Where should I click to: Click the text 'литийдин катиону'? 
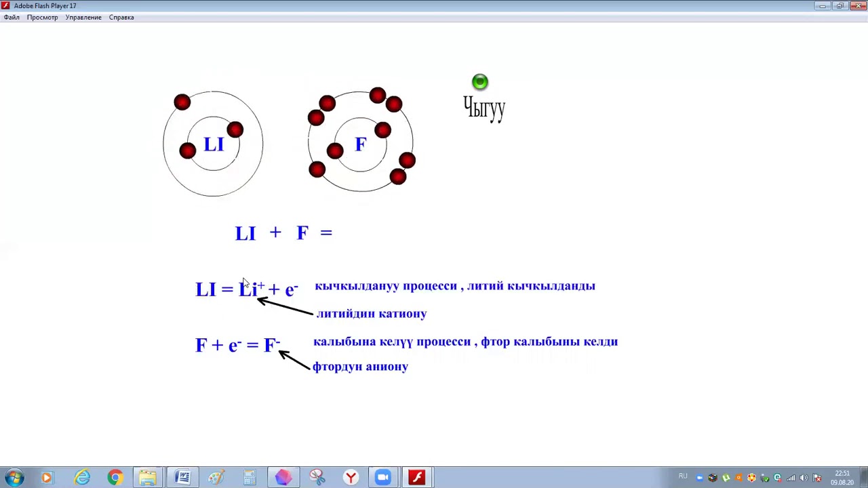(371, 314)
